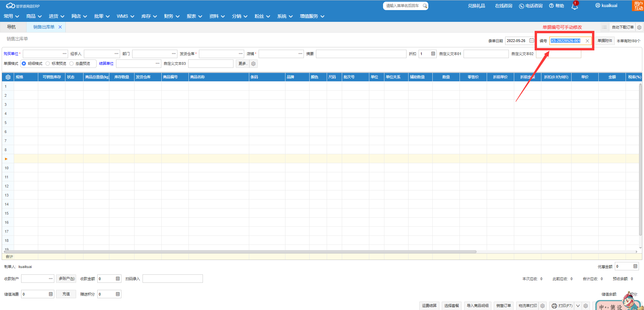Switch to the 导航 tab
The image size is (644, 310).
(x=11, y=27)
